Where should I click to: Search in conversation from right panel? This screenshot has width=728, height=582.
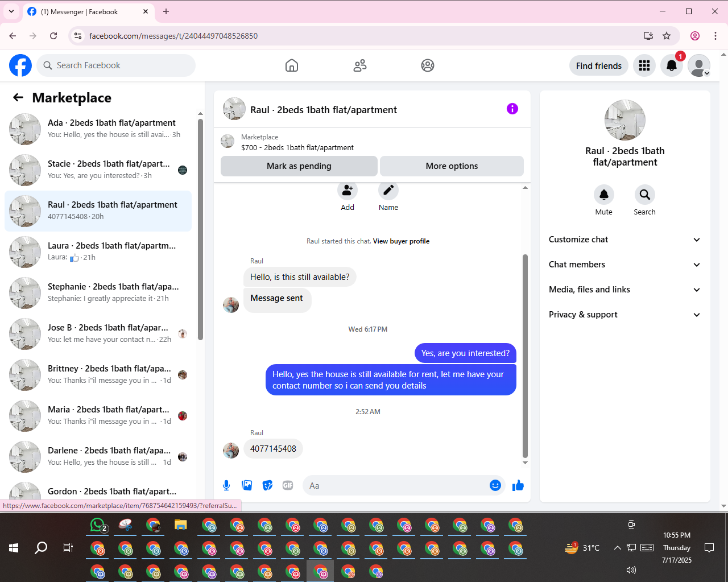point(645,195)
